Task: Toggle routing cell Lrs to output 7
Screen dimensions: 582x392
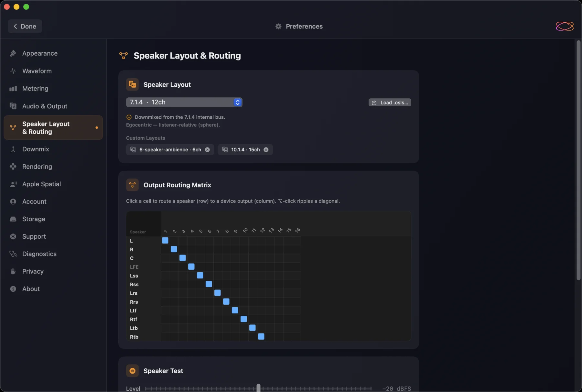Action: tap(218, 293)
